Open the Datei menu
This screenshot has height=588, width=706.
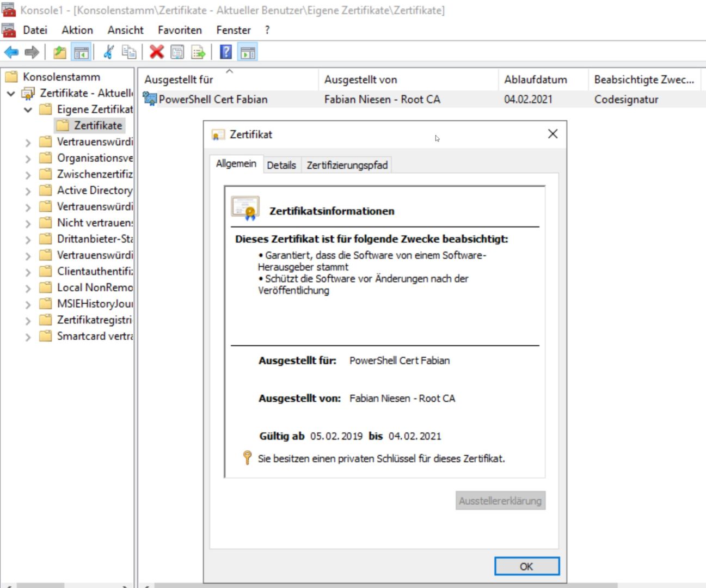(x=35, y=30)
